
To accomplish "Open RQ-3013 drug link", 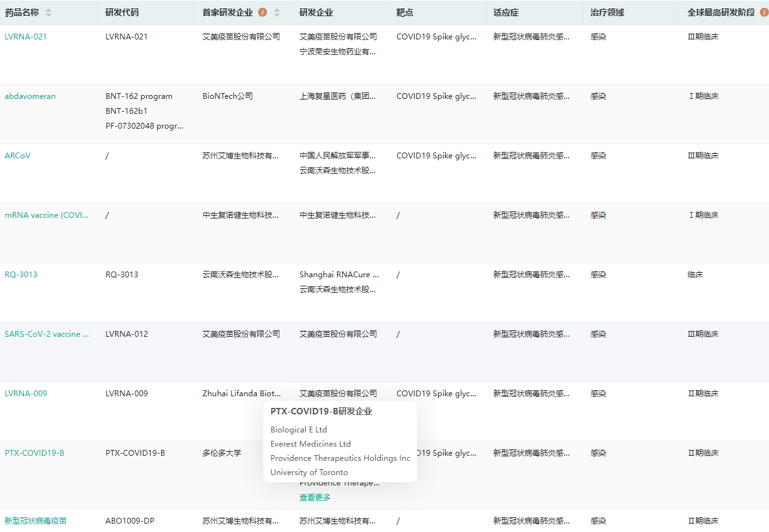I will pos(21,275).
